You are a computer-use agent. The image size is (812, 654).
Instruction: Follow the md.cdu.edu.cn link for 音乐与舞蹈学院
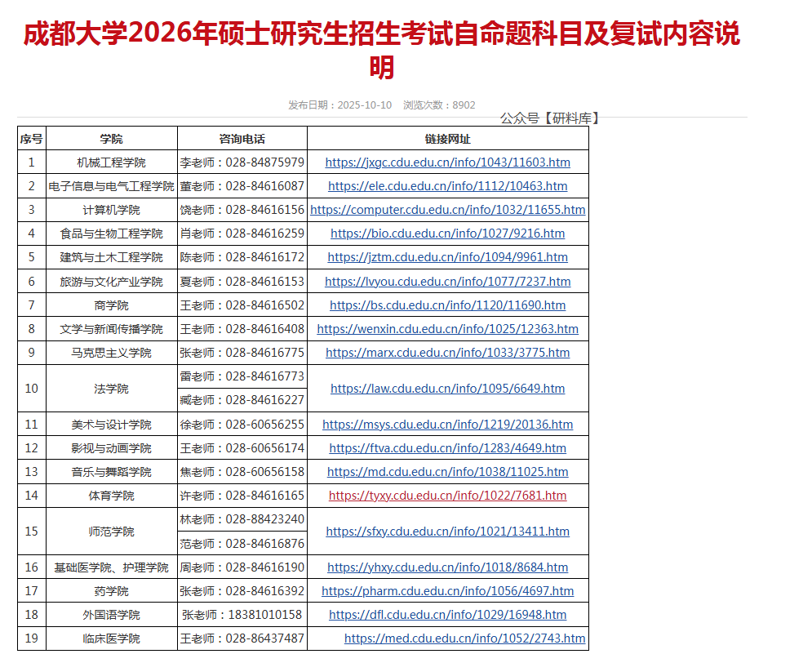(447, 472)
